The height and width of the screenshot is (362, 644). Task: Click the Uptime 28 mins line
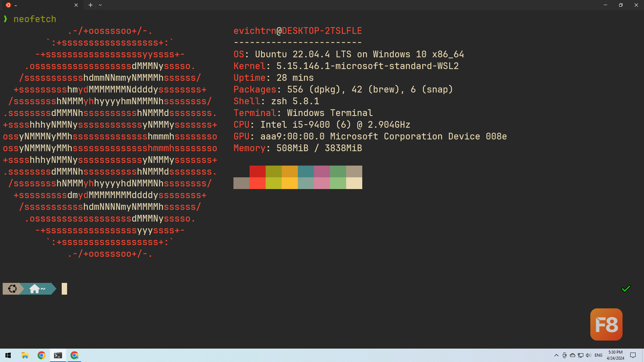pos(274,78)
